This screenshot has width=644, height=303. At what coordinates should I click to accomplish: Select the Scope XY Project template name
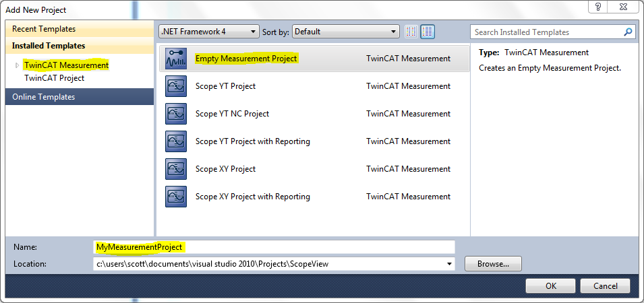(225, 169)
